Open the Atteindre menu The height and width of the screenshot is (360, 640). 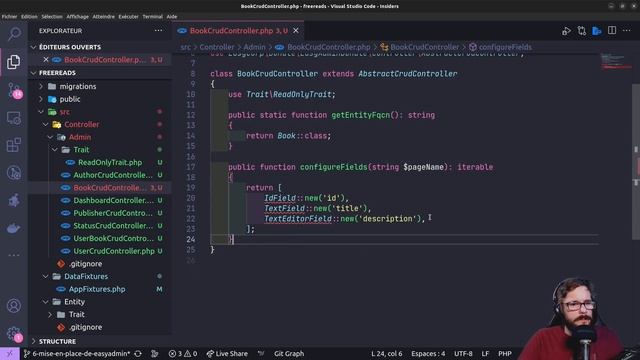[104, 17]
